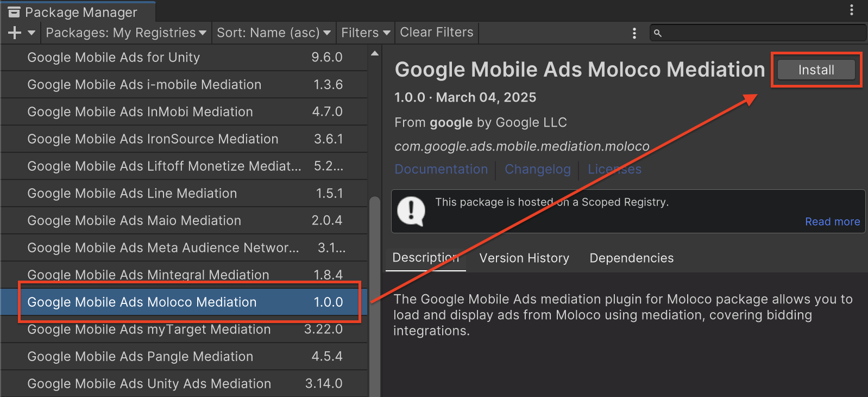868x397 pixels.
Task: Click the scoped registry warning icon
Action: (x=411, y=211)
